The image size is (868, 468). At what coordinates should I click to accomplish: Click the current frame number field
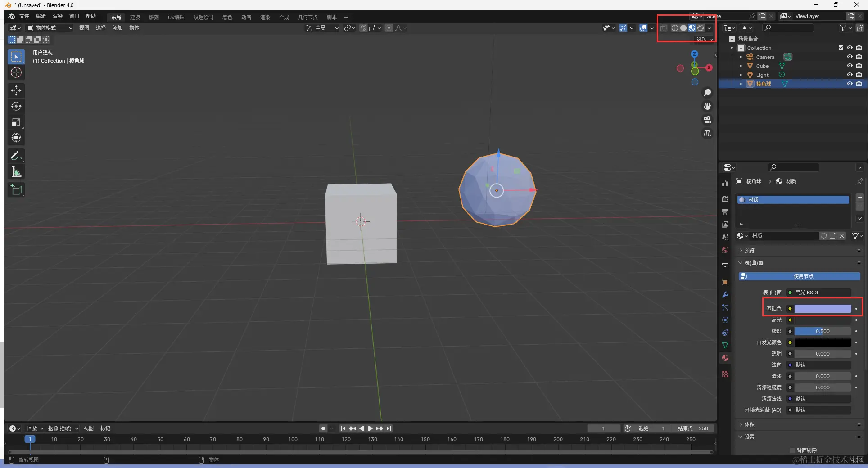603,428
